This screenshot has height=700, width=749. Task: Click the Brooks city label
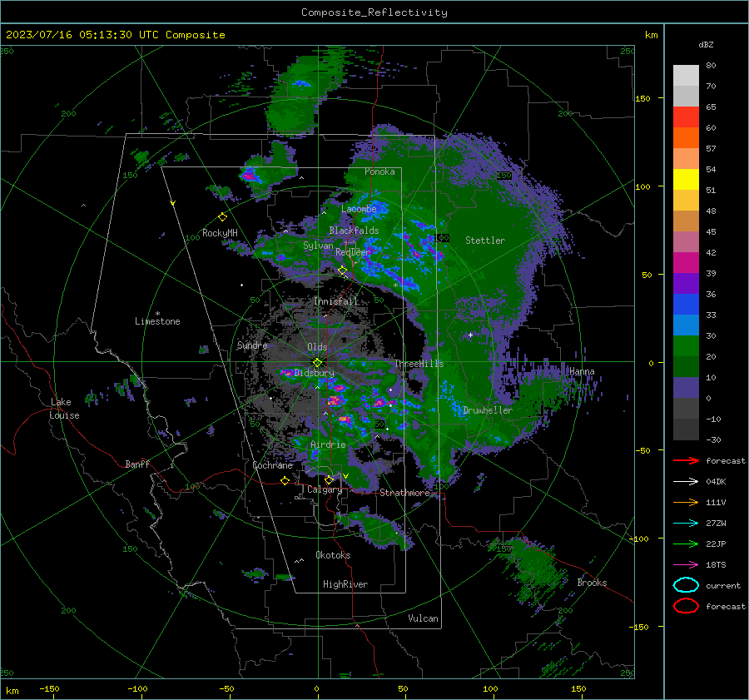pyautogui.click(x=592, y=583)
